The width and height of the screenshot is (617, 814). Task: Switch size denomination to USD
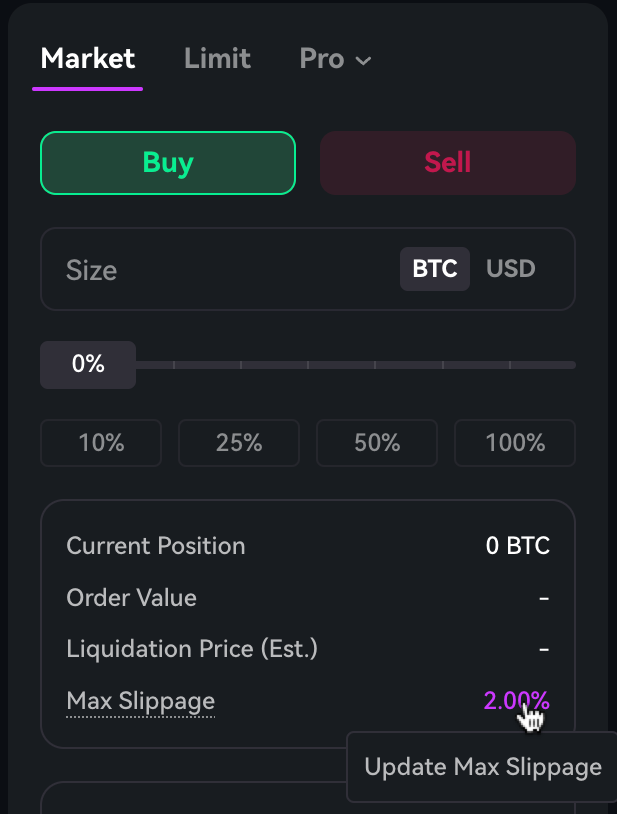click(510, 269)
